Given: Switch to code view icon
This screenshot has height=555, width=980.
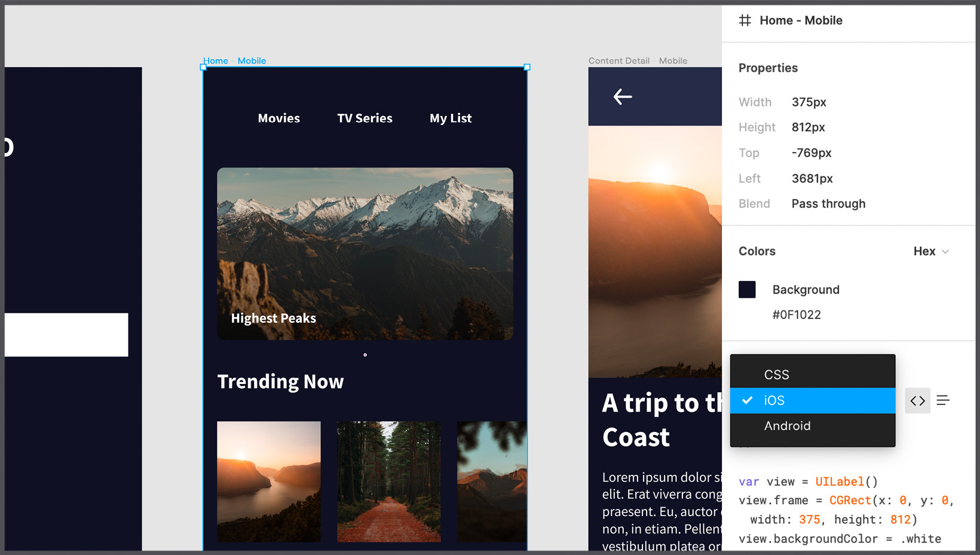Looking at the screenshot, I should [917, 401].
